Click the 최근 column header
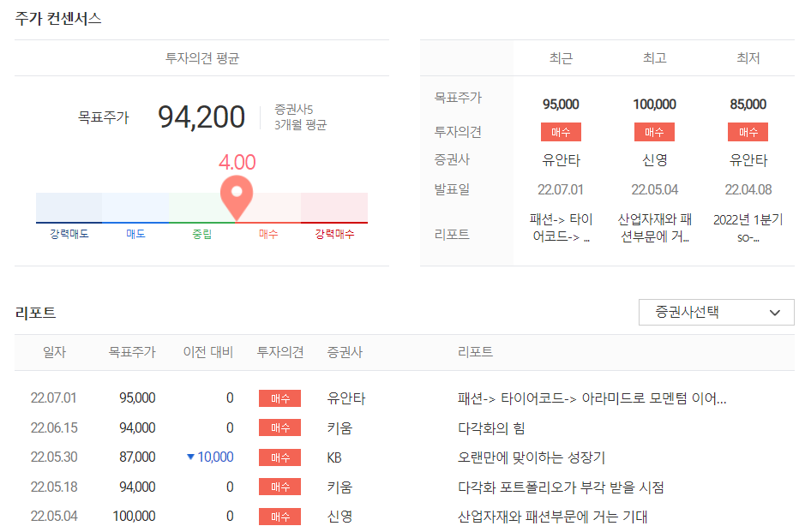Image resolution: width=811 pixels, height=532 pixels. tap(561, 58)
